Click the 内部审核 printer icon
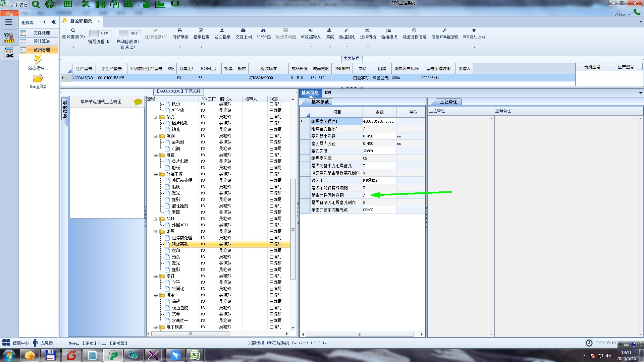 pyautogui.click(x=180, y=31)
